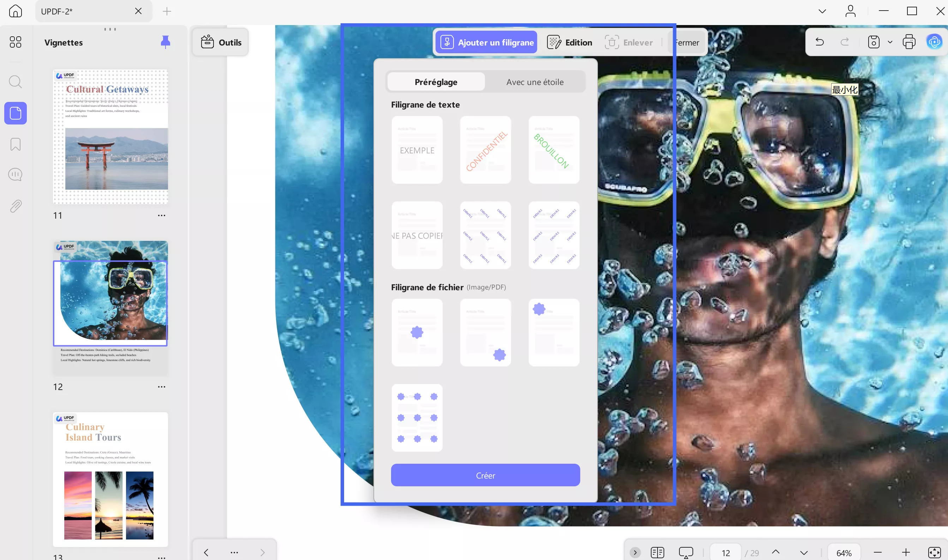Select Ajouter un filigrane
Screen dimensions: 948x560
pyautogui.click(x=486, y=42)
